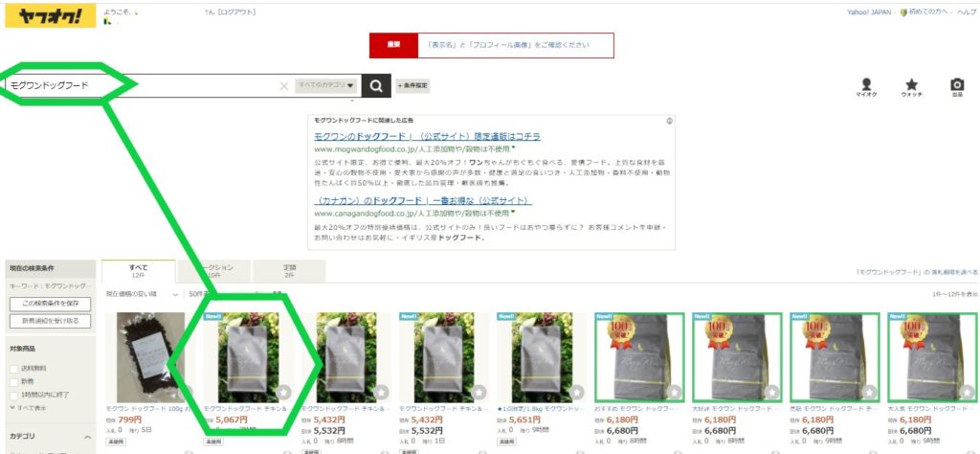Open the ウォッチ star watchlist icon
The width and height of the screenshot is (980, 454).
pos(911,87)
